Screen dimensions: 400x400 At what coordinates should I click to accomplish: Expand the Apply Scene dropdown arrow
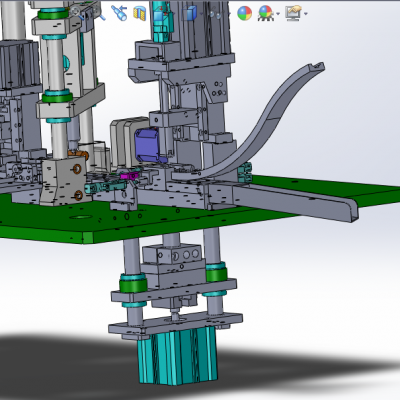(x=278, y=14)
